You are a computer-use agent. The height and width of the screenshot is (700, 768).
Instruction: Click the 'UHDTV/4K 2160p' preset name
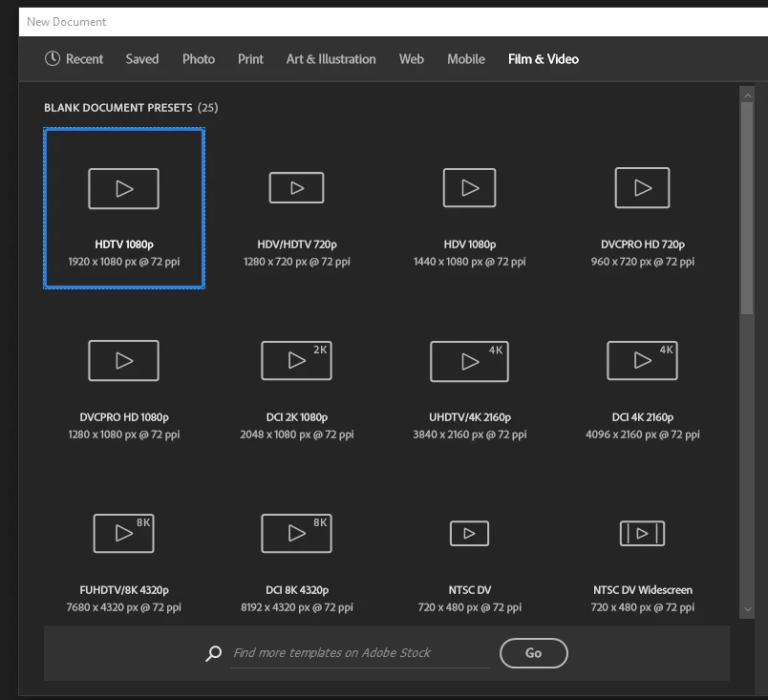pos(470,417)
